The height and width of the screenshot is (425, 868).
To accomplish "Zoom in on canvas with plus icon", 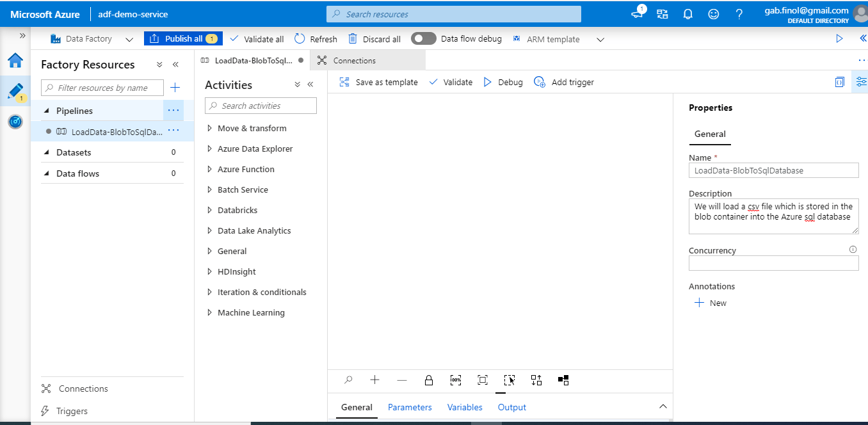I will (375, 380).
